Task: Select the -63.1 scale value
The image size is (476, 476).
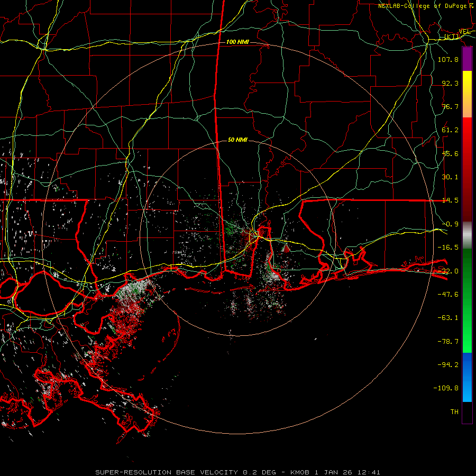Action: click(448, 318)
